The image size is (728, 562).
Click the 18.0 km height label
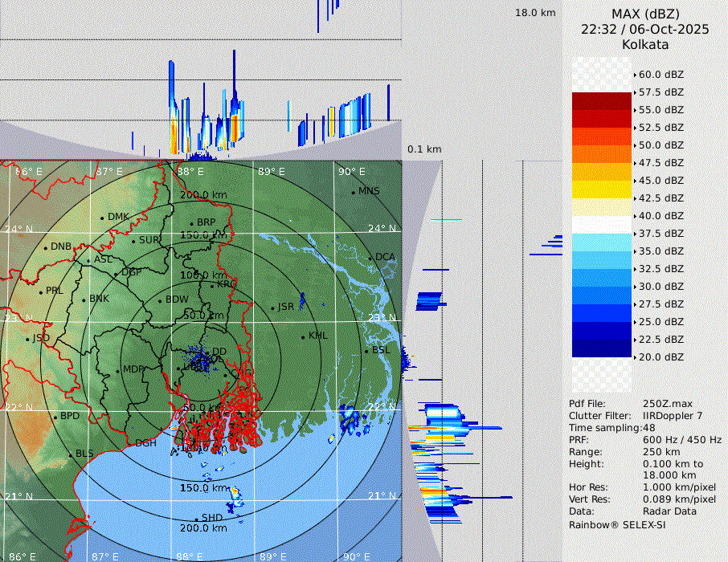[x=535, y=13]
